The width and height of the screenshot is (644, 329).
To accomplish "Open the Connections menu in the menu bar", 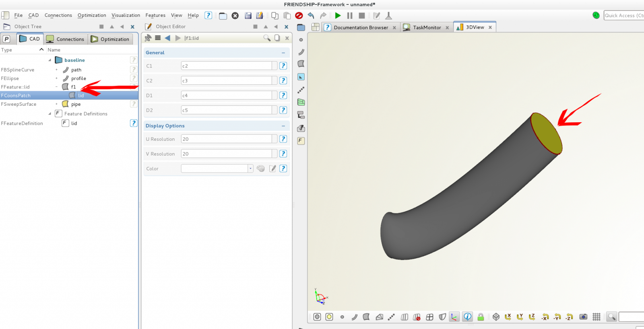I will [x=58, y=15].
